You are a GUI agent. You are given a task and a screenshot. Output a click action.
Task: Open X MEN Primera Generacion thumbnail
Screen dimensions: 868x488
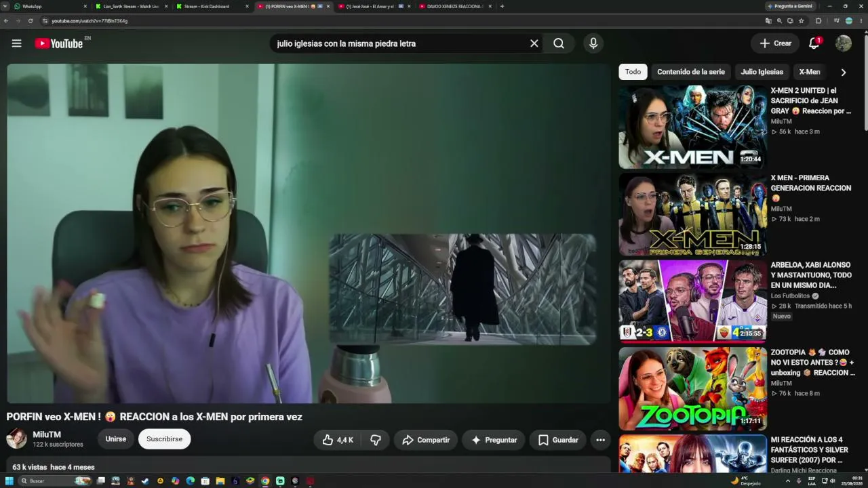[x=692, y=214]
